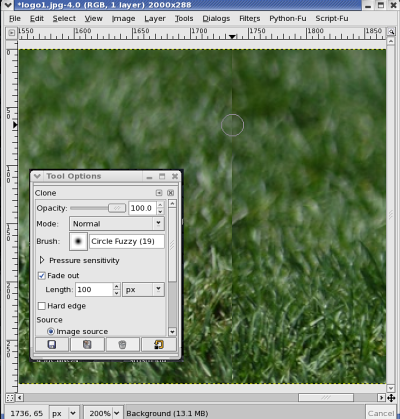Image resolution: width=400 pixels, height=419 pixels.
Task: Click Tool Options scrollbar up arrow
Action: pos(172,203)
